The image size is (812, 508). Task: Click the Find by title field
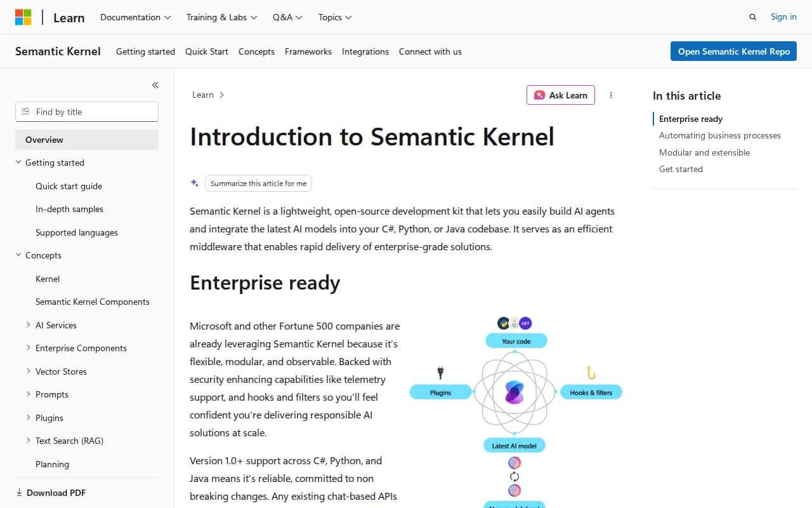[87, 112]
